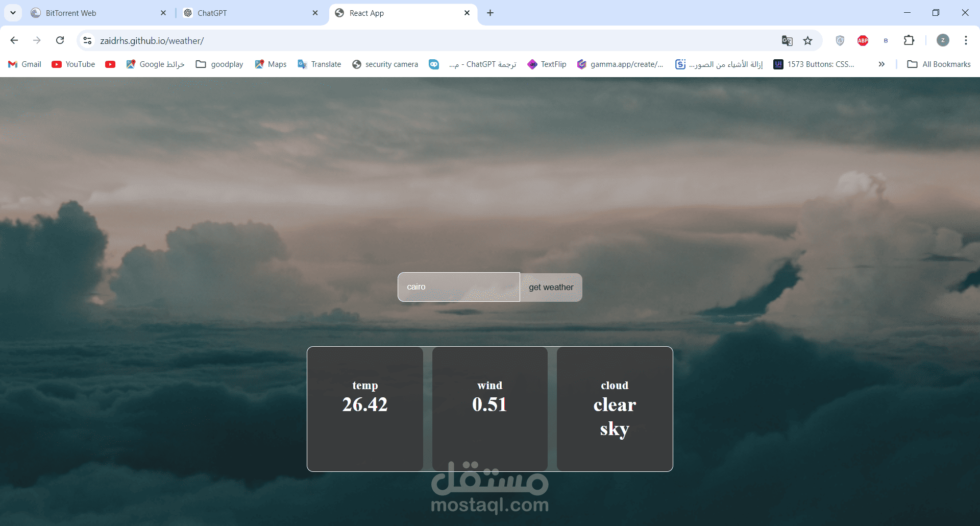Close the ChatGPT tab
The image size is (980, 526).
[315, 13]
